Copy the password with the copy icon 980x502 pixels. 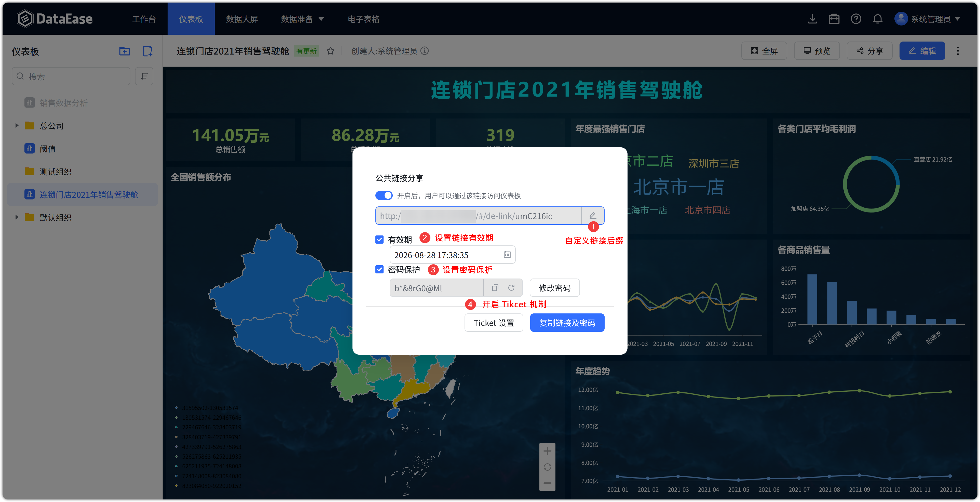(x=495, y=288)
